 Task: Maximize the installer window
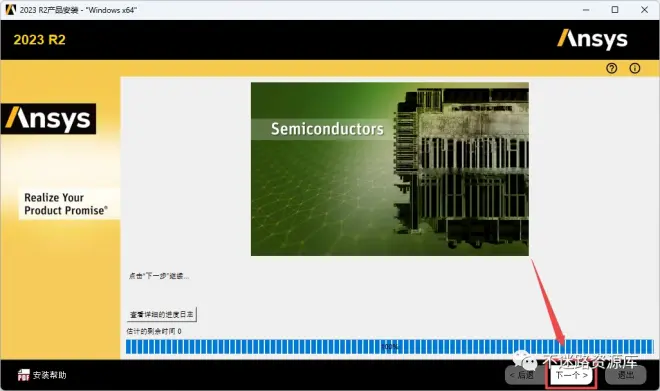(615, 10)
